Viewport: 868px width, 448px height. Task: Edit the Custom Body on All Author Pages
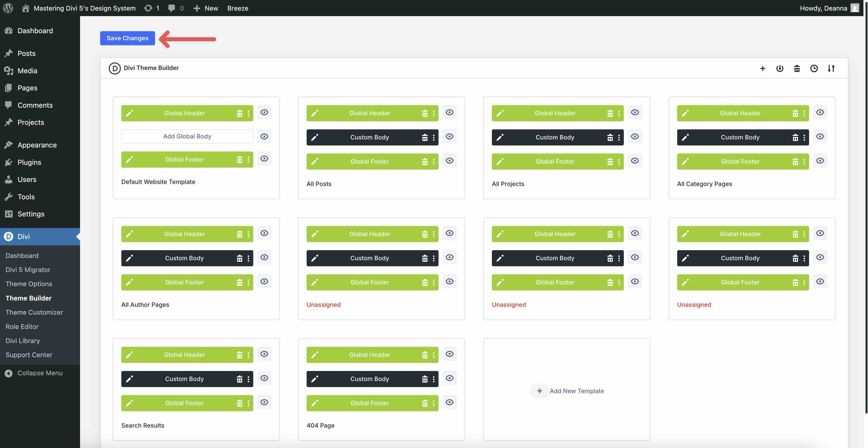pyautogui.click(x=129, y=258)
